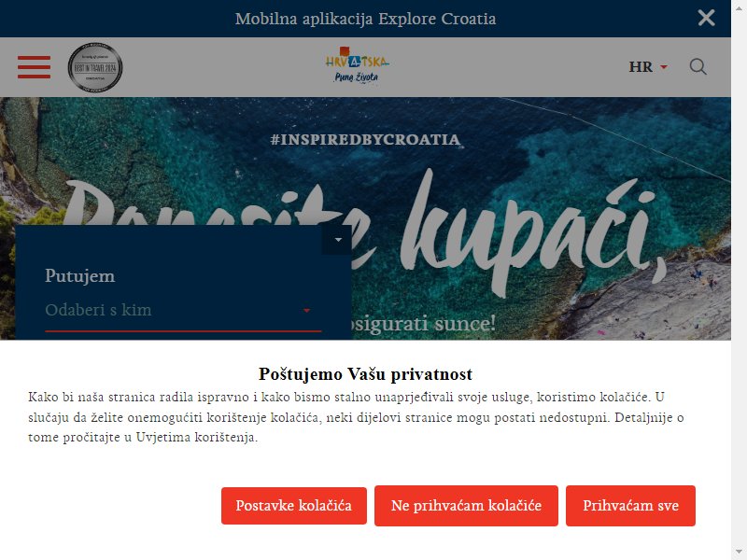Collapse the Putujem planner panel arrow
The height and width of the screenshot is (560, 747).
coord(338,240)
